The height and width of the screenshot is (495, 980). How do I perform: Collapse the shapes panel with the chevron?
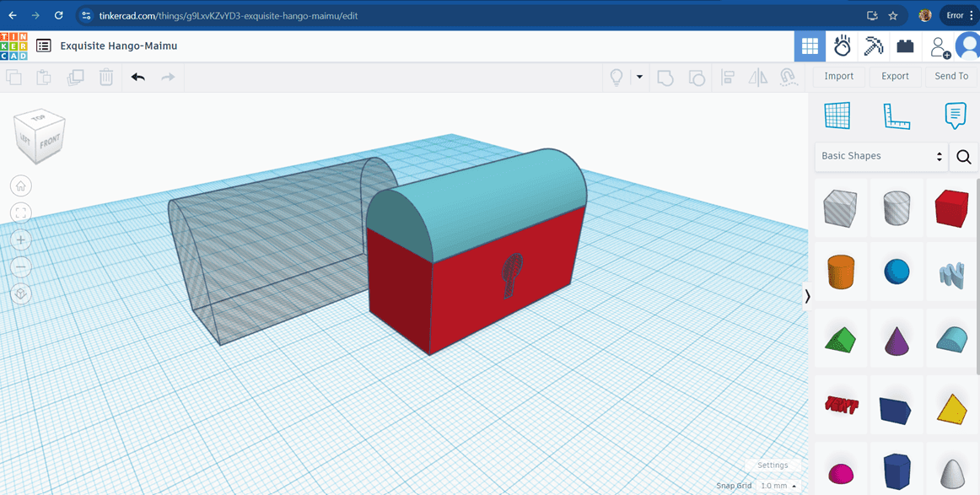[807, 296]
